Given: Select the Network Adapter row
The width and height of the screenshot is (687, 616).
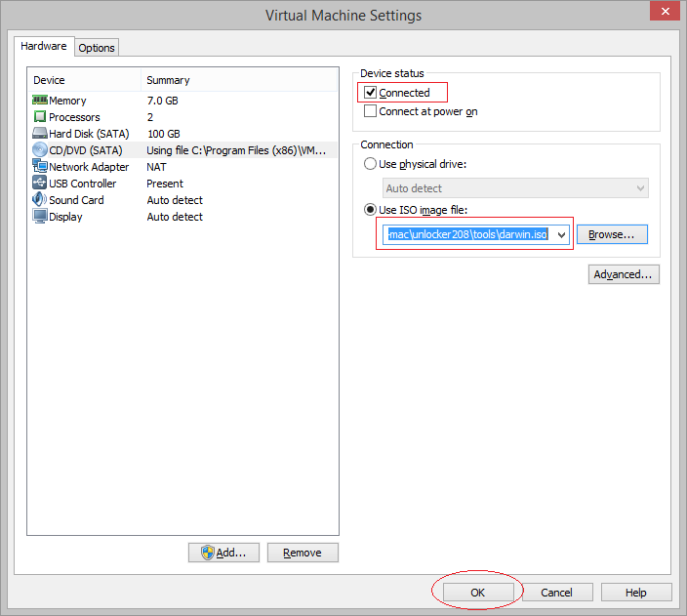Looking at the screenshot, I should [183, 167].
